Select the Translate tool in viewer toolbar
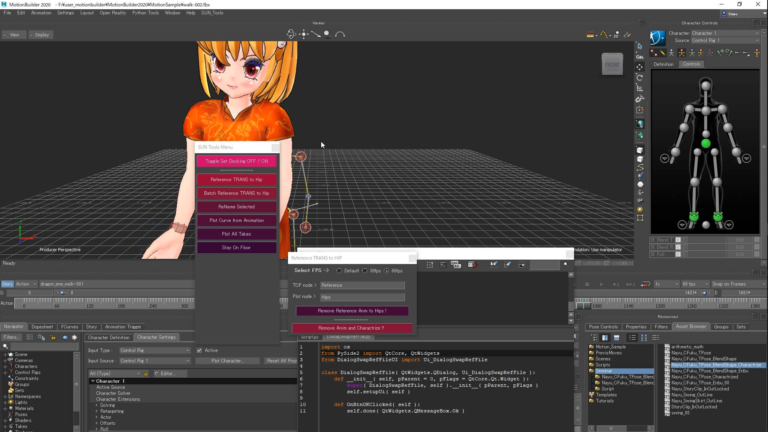This screenshot has width=768, height=432. tap(640, 69)
